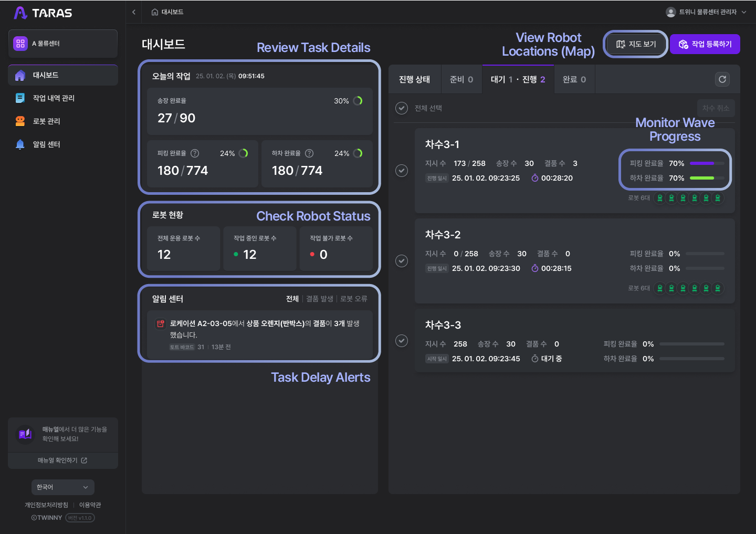The image size is (756, 534).
Task: Click the timer icon beside 대기 중
Action: pos(535,359)
